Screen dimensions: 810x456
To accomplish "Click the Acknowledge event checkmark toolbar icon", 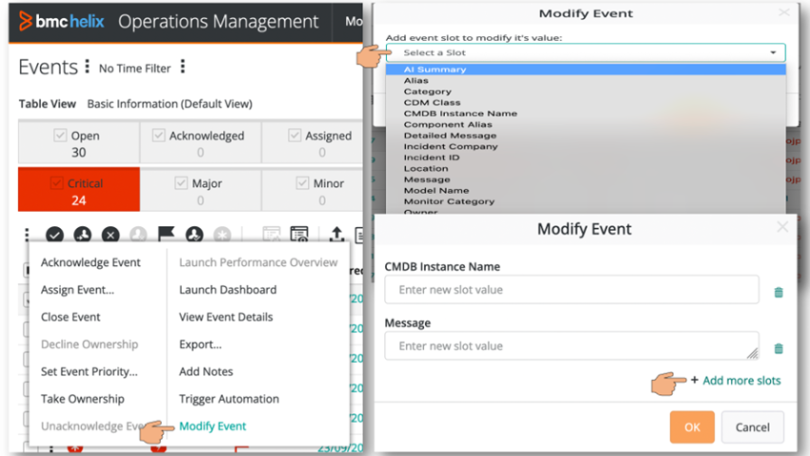I will pos(55,235).
